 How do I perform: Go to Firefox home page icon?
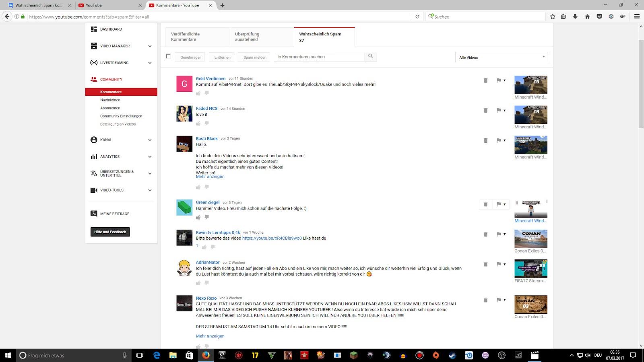click(x=587, y=16)
